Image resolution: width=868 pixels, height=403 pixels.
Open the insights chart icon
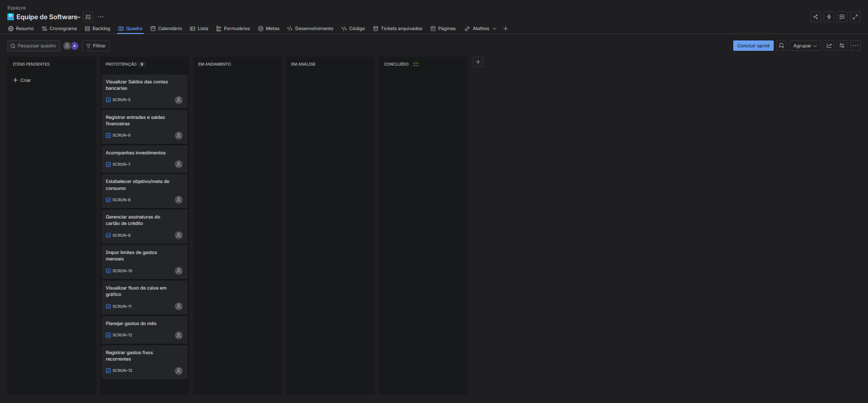click(829, 46)
